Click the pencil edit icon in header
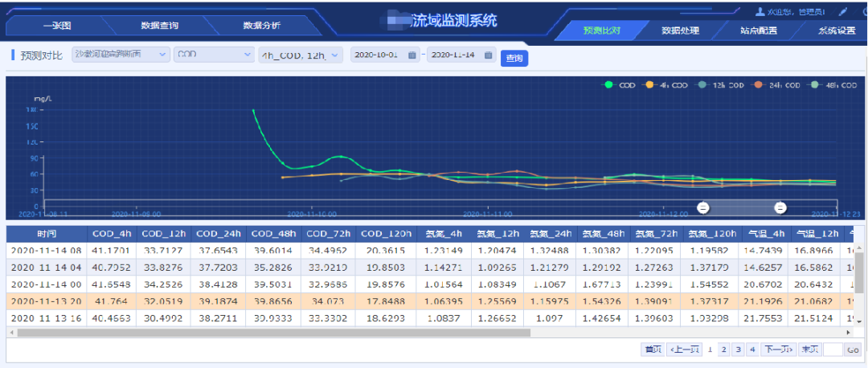Viewport: 868px width, 368px height. point(843,12)
